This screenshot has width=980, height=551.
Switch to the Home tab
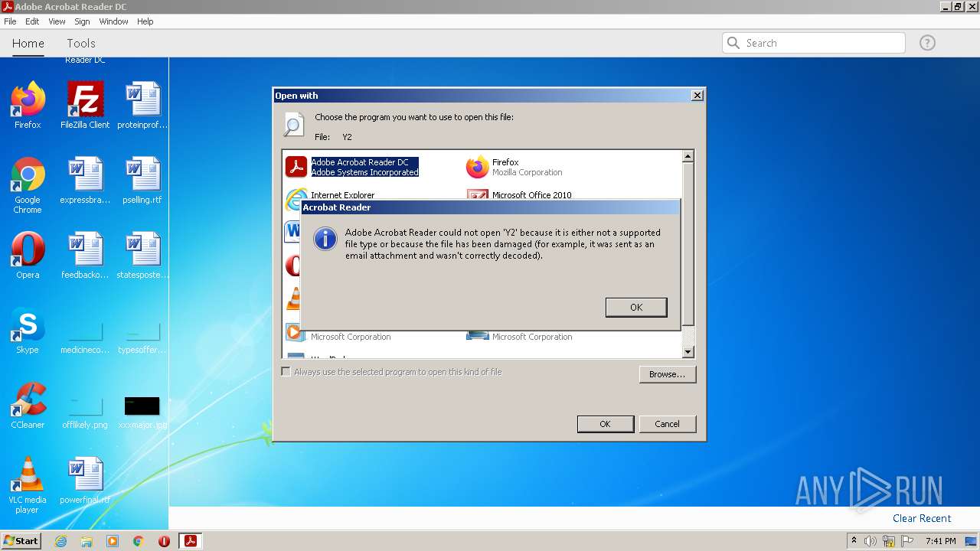[28, 44]
